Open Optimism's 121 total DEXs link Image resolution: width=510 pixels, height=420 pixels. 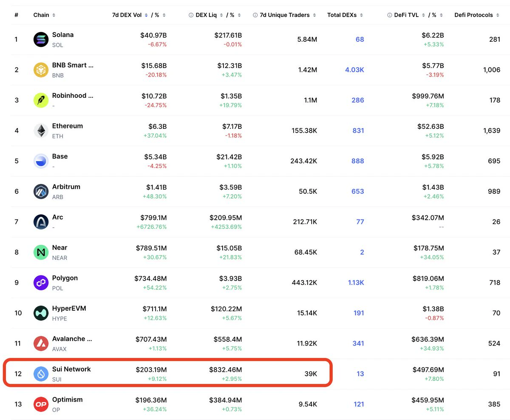(359, 404)
